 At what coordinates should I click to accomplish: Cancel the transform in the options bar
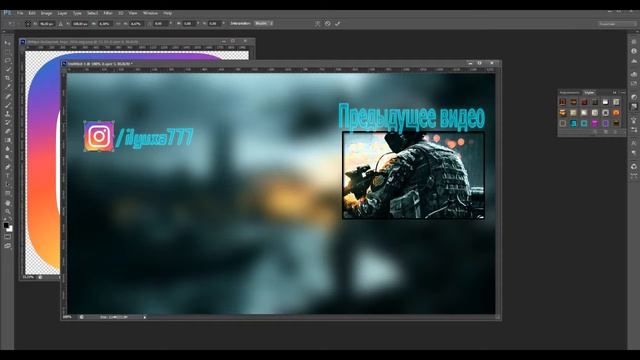pos(328,24)
